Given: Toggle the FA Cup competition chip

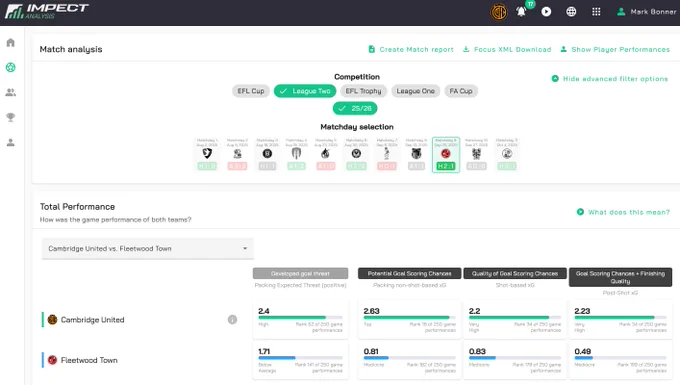Looking at the screenshot, I should tap(461, 91).
